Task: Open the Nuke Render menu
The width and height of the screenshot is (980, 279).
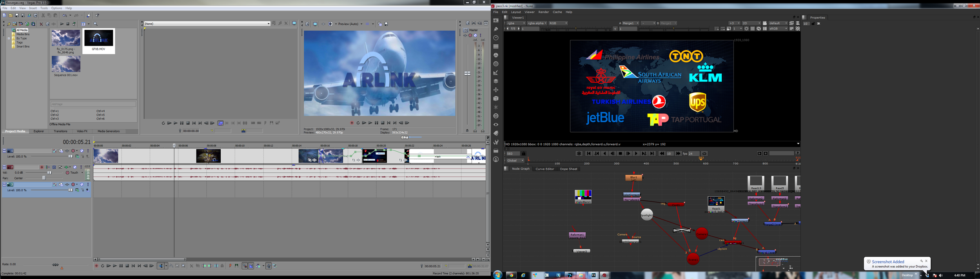Action: [543, 12]
